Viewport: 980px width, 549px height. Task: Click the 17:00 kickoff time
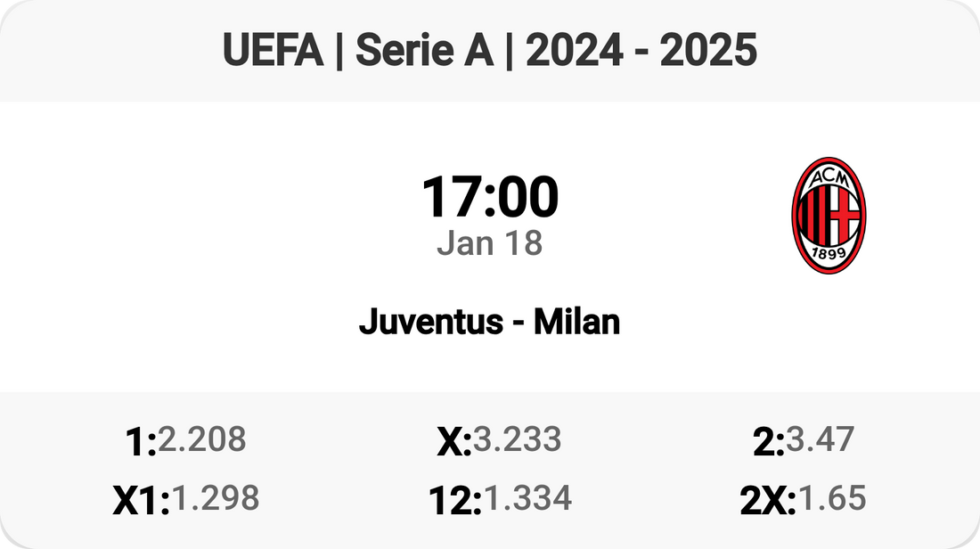[490, 198]
